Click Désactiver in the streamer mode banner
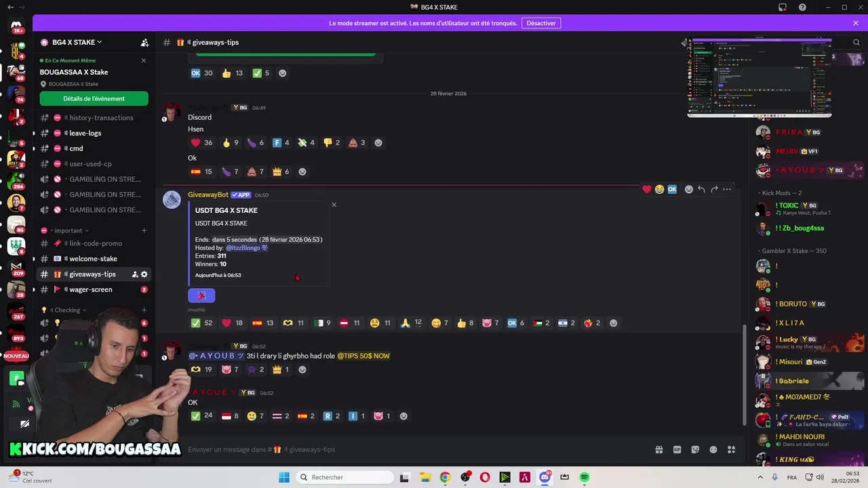The image size is (868, 488). click(541, 23)
